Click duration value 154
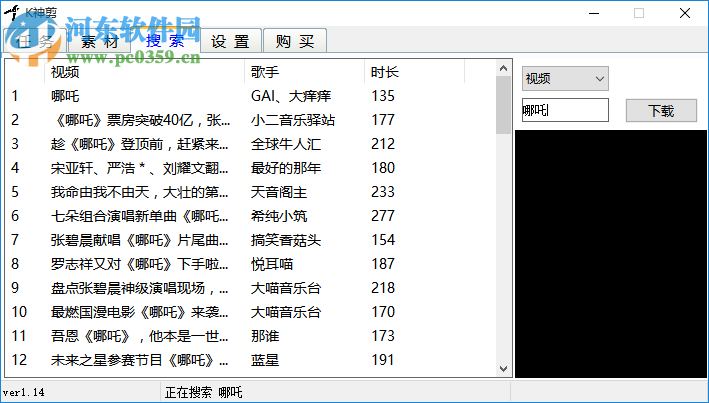709x403 pixels. tap(383, 240)
